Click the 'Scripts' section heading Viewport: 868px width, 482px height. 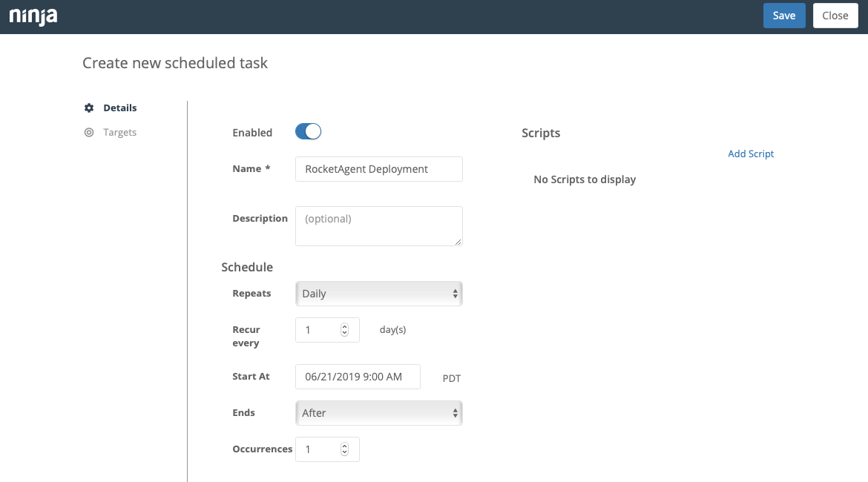point(541,133)
